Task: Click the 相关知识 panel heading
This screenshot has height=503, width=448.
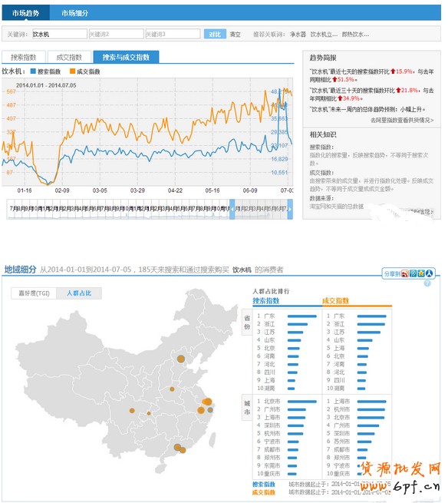Action: (x=323, y=134)
